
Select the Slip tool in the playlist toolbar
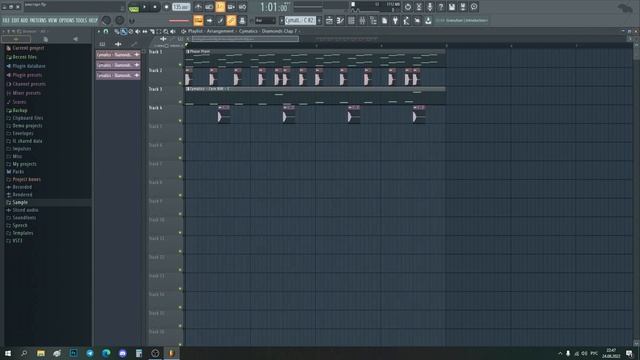[144, 31]
